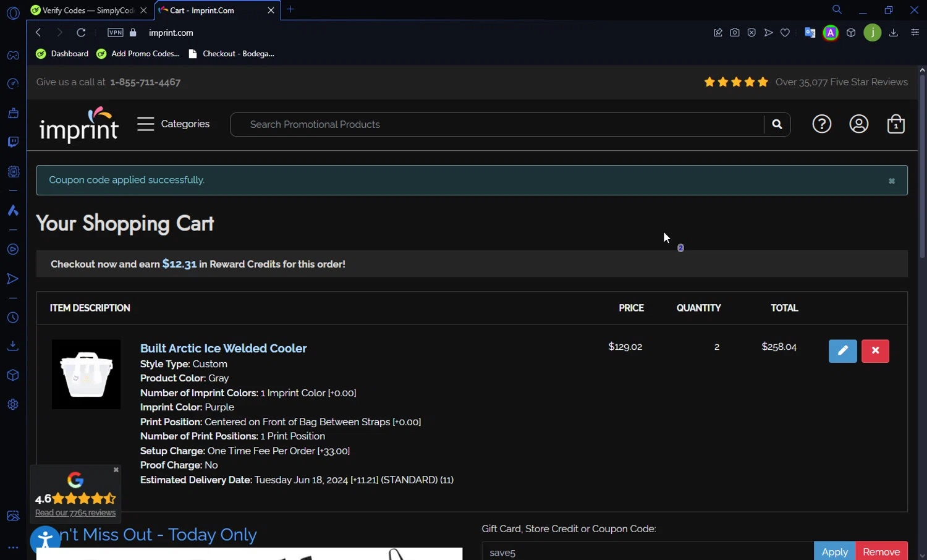Click the coupon code input field
The width and height of the screenshot is (927, 560).
click(648, 552)
